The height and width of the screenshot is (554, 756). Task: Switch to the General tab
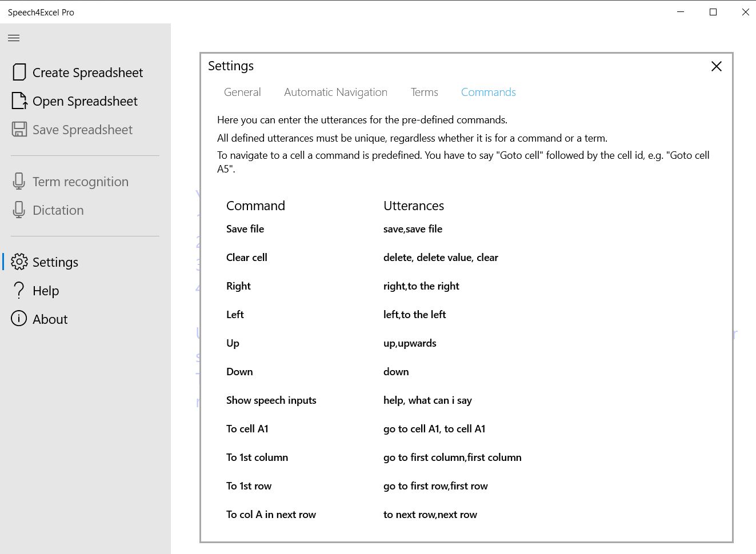pos(242,93)
